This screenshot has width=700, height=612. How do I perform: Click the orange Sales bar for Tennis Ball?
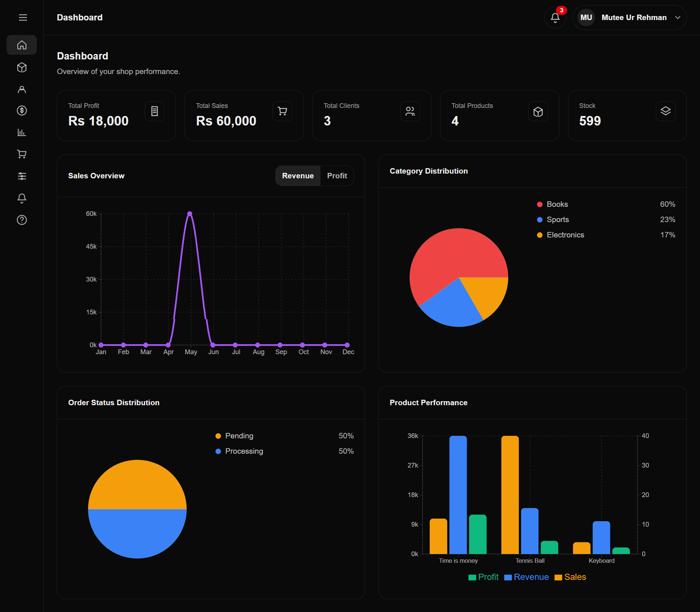(x=510, y=495)
